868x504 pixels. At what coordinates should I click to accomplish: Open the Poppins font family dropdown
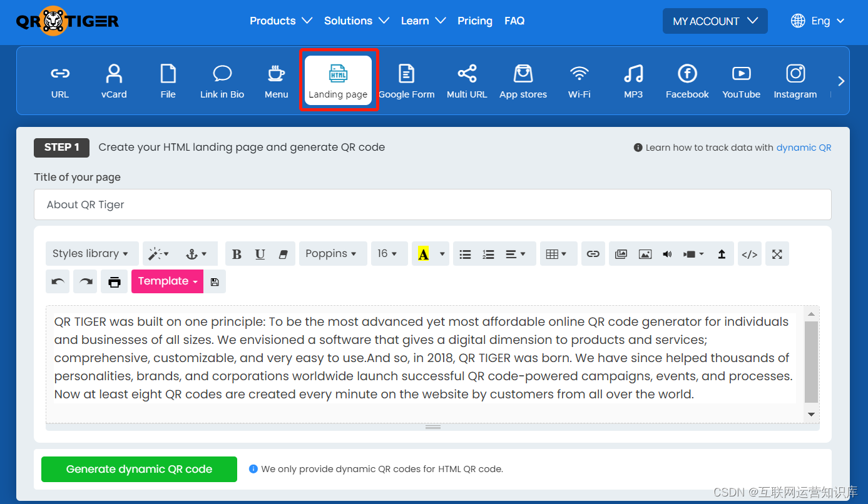click(x=333, y=254)
